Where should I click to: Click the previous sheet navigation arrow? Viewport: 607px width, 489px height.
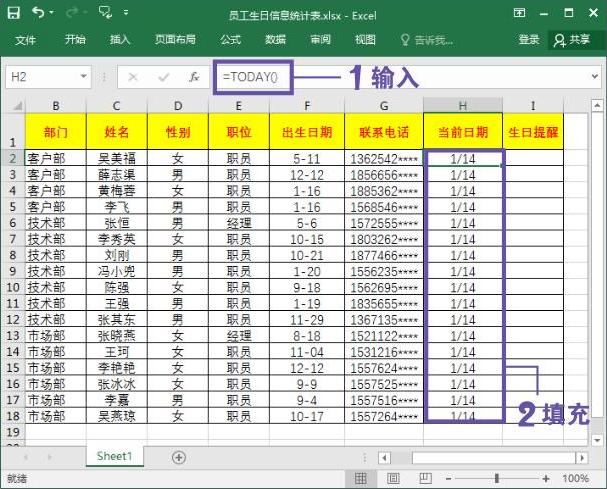(x=26, y=457)
